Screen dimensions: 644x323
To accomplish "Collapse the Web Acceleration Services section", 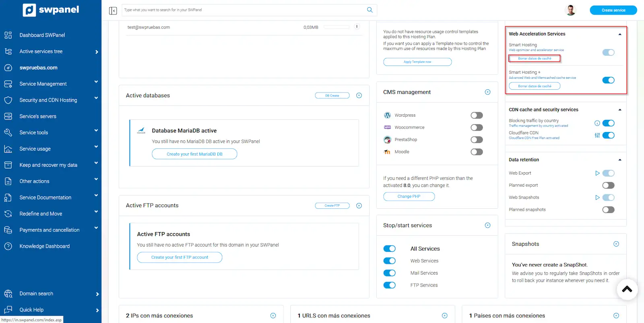I will point(619,34).
